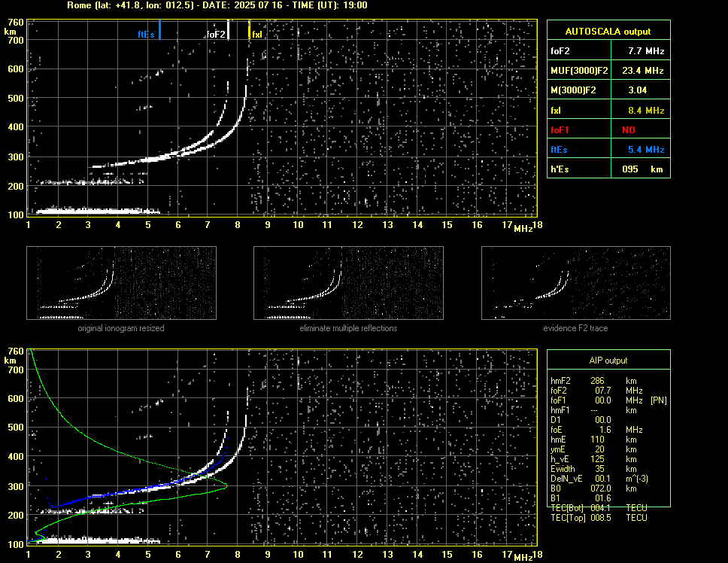
Task: Select the Ewidth 35 km row
Action: point(594,469)
